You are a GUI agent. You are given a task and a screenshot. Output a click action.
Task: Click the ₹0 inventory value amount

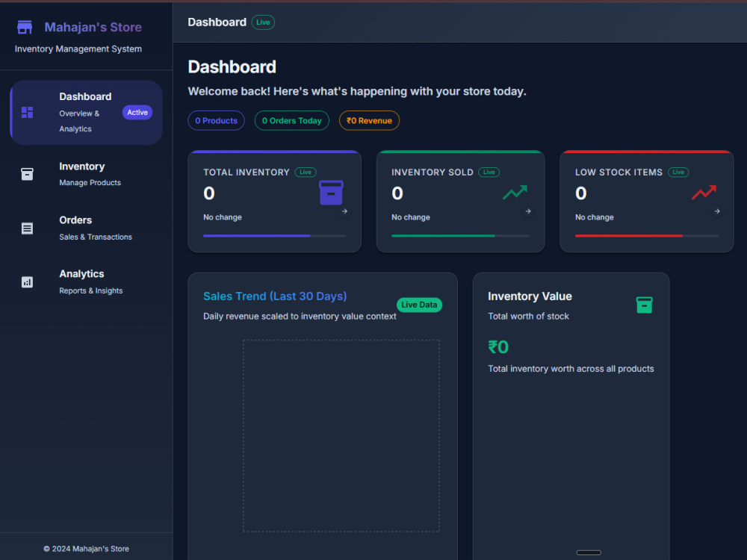tap(498, 346)
